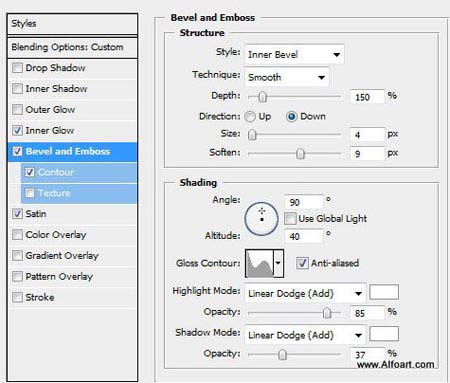450x383 pixels.
Task: Select the Bevel and Emboss label row
Action: pos(72,151)
